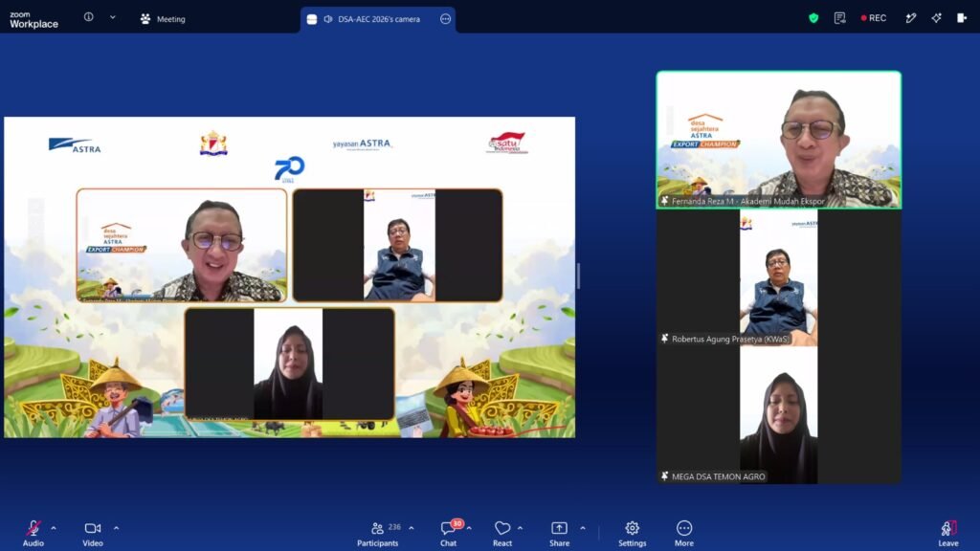Open the annotate pen icon
Screen dimensions: 980x551
911,18
